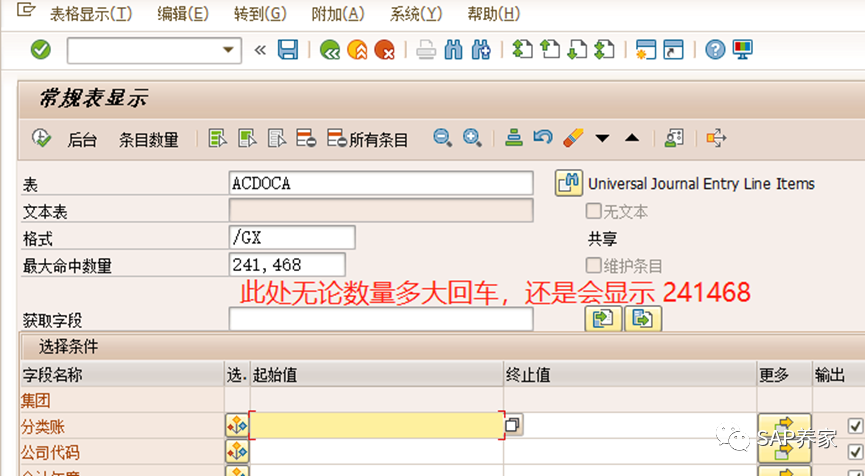
Task: Click the green checkmark Enter icon
Action: pos(40,50)
